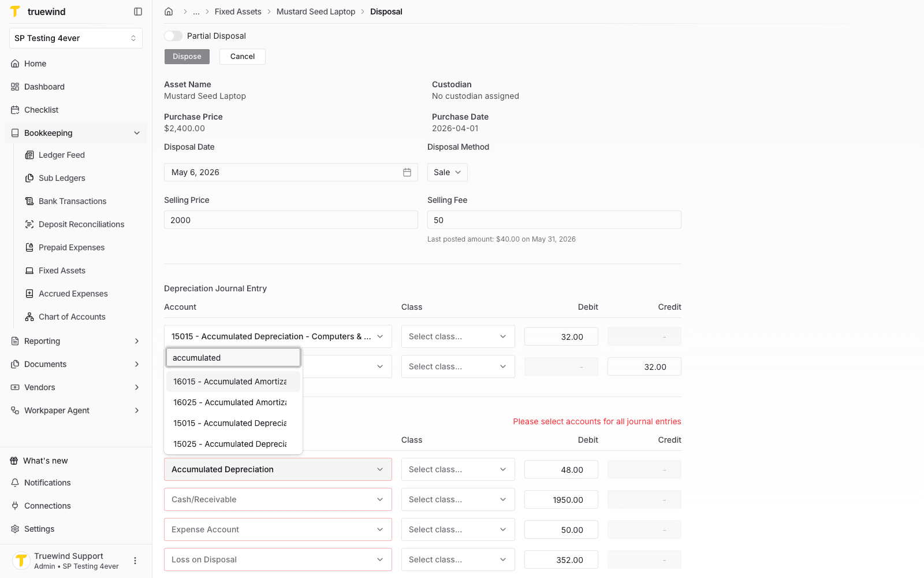
Task: Go to Chart of Accounts page
Action: (72, 317)
